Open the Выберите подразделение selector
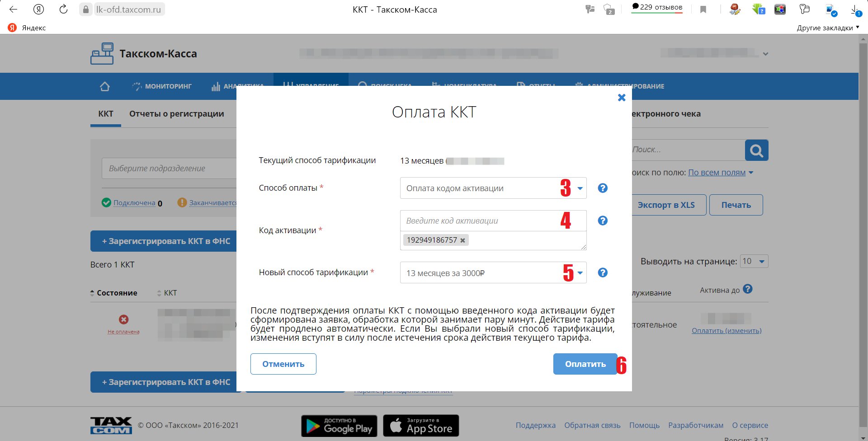Image resolution: width=868 pixels, height=441 pixels. click(x=169, y=168)
